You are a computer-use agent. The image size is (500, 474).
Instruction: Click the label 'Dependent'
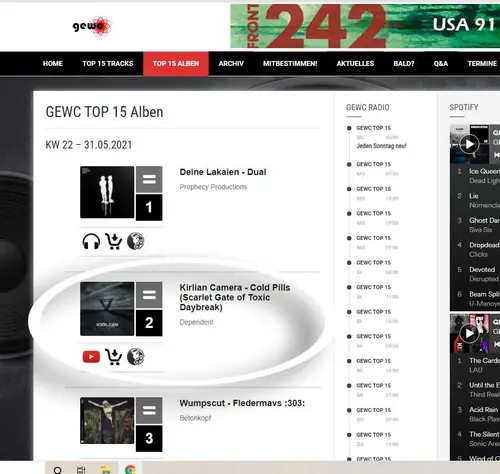coord(196,322)
